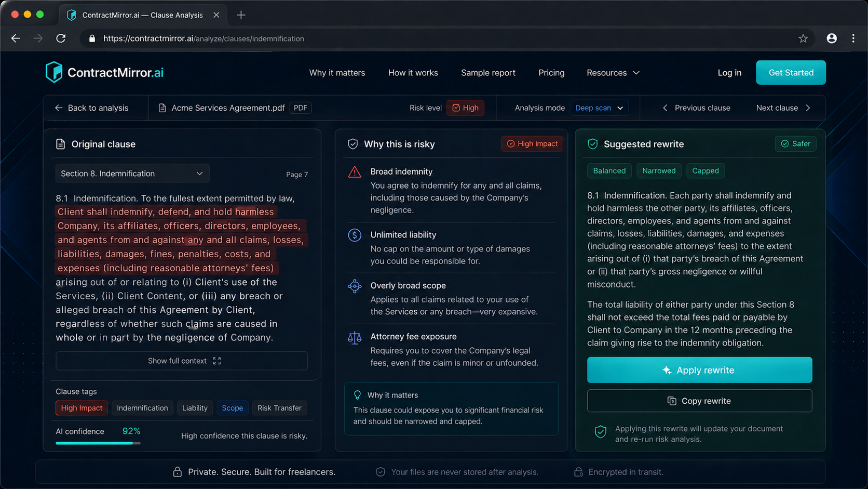868x489 pixels.
Task: Open Sample report nav link
Action: (489, 73)
